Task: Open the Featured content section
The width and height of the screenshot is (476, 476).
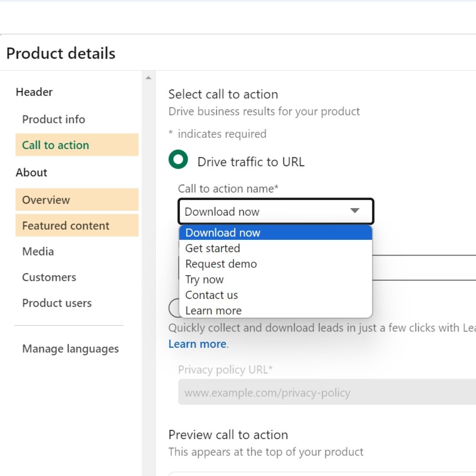Action: pos(77,226)
